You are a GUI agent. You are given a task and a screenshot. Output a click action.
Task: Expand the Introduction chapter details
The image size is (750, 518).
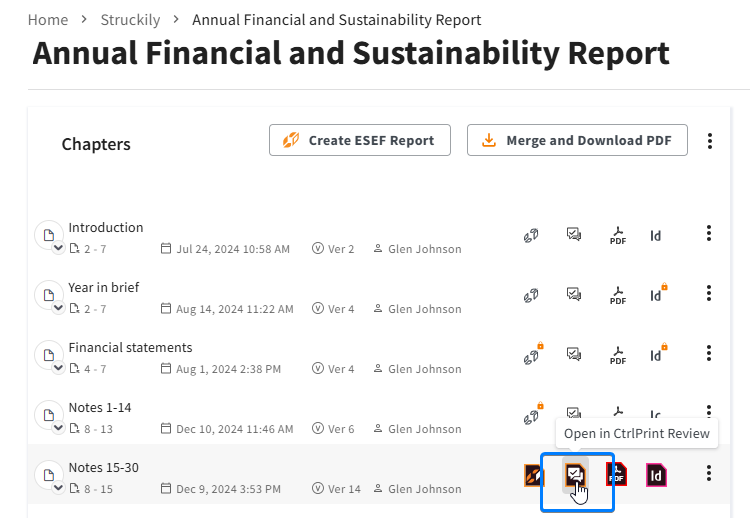coord(58,248)
